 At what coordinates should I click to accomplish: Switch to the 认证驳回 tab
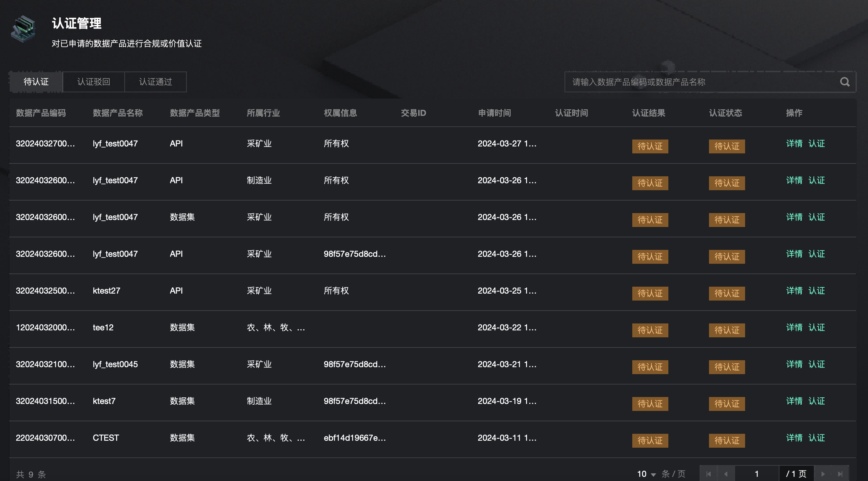93,82
